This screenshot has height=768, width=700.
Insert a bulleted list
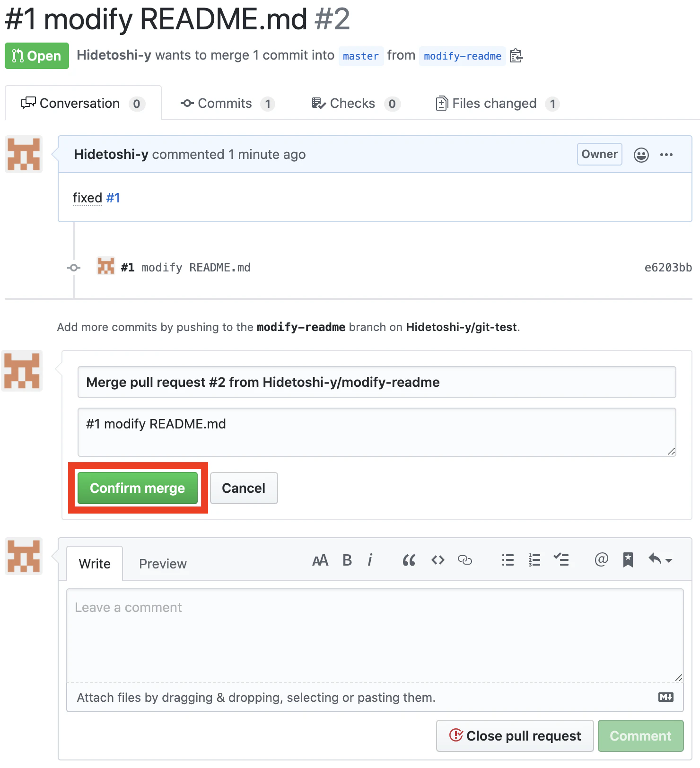tap(508, 560)
